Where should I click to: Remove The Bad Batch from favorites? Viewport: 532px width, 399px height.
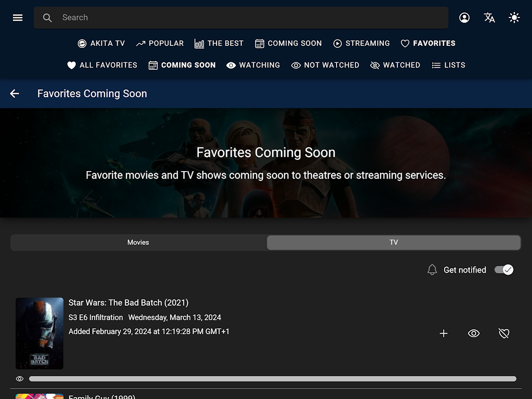[504, 334]
